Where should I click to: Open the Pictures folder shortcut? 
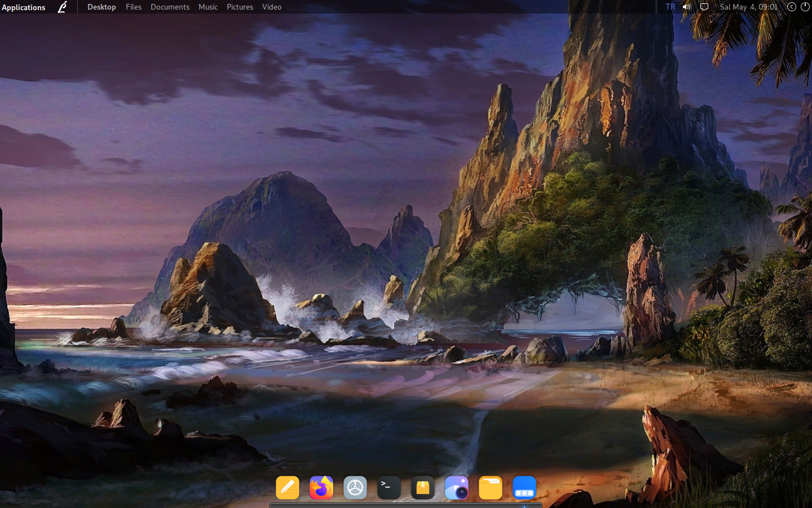(x=240, y=7)
